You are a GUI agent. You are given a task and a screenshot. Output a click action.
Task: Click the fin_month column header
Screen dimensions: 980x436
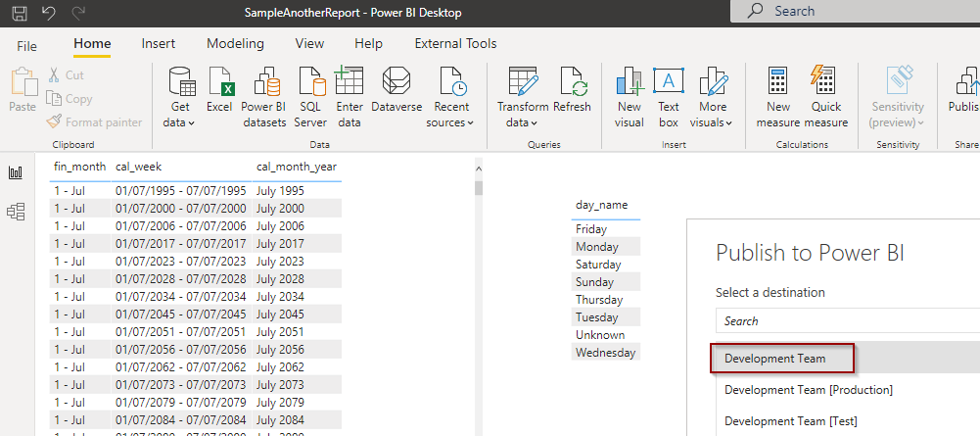[x=78, y=167]
